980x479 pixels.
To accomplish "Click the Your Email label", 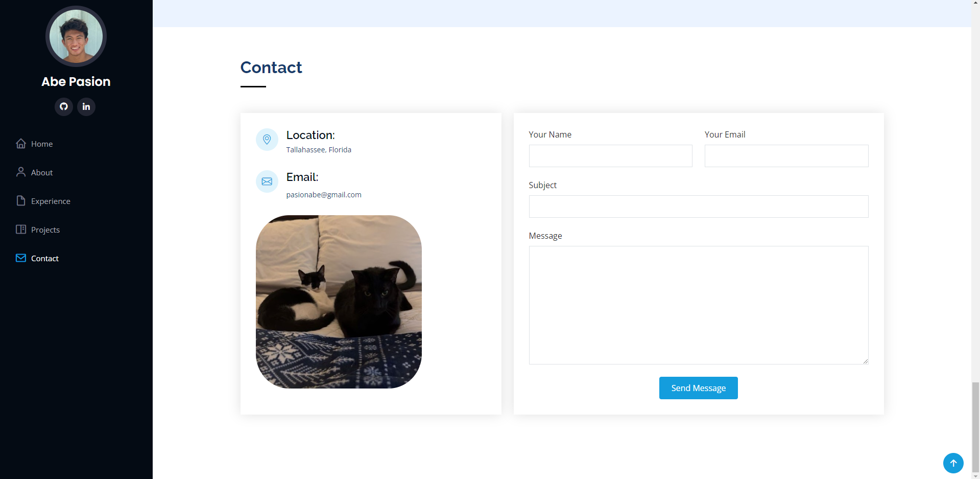I will point(725,134).
